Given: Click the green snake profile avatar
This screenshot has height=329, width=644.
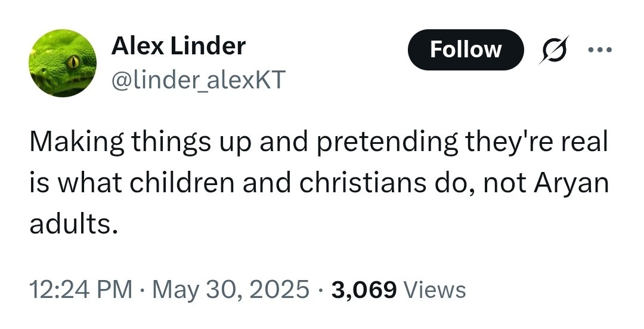Looking at the screenshot, I should coord(63,63).
